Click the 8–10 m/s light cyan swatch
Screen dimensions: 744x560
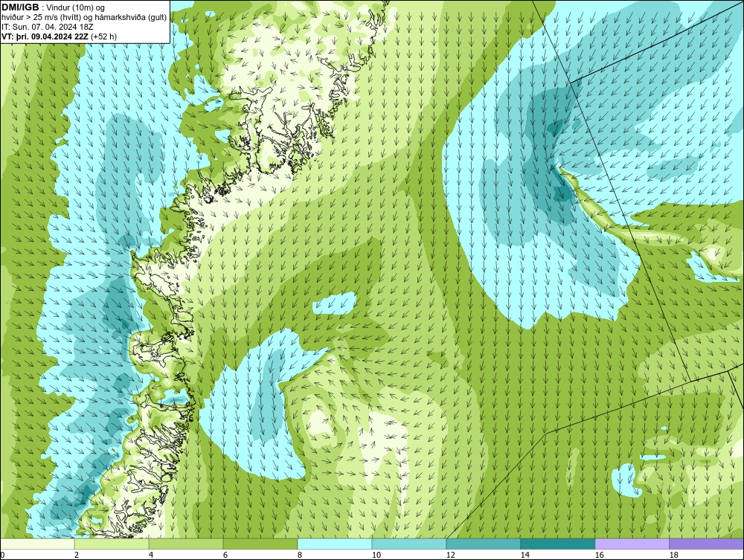coord(335,544)
